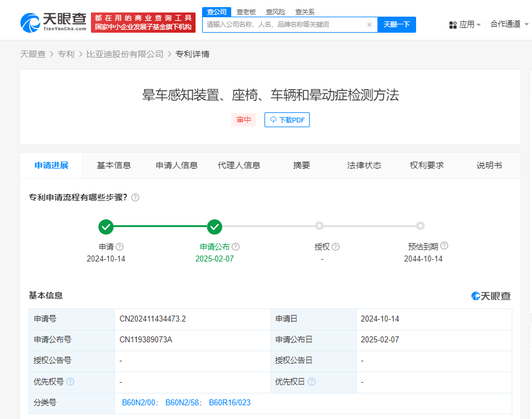This screenshot has height=419, width=532.
Task: Open classification link B60N2/58
Action: tap(183, 403)
